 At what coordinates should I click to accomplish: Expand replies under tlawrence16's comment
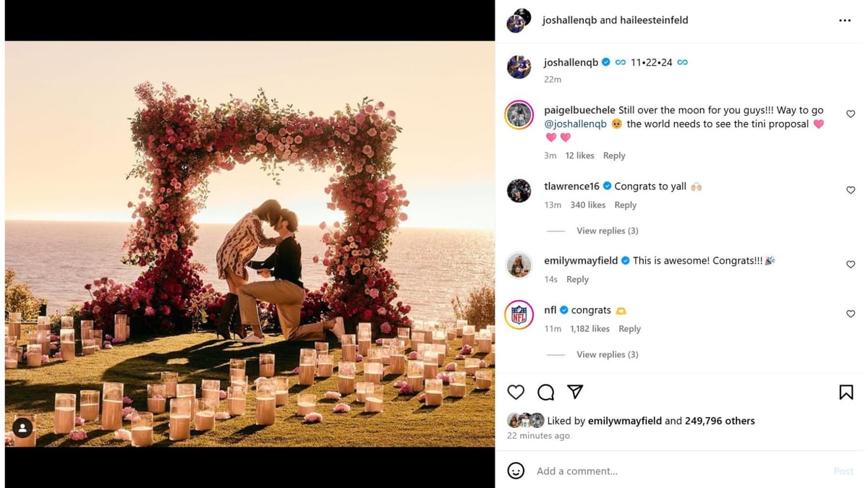pos(607,230)
